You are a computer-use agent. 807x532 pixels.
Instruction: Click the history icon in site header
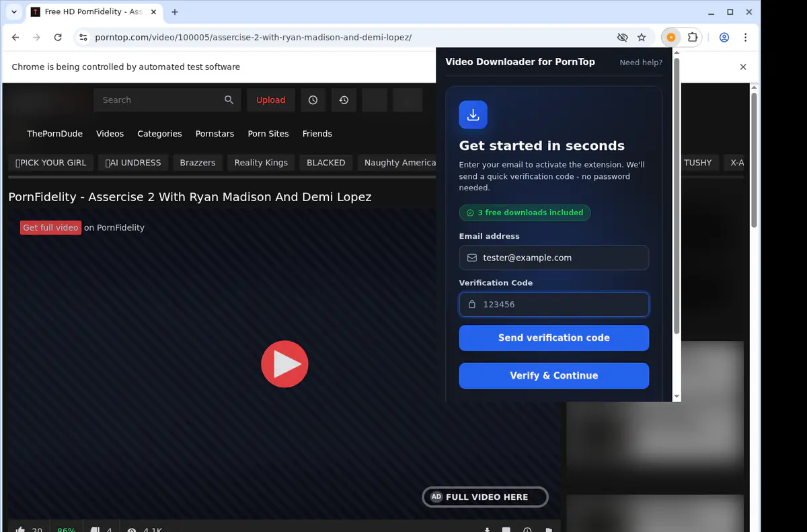coord(344,100)
